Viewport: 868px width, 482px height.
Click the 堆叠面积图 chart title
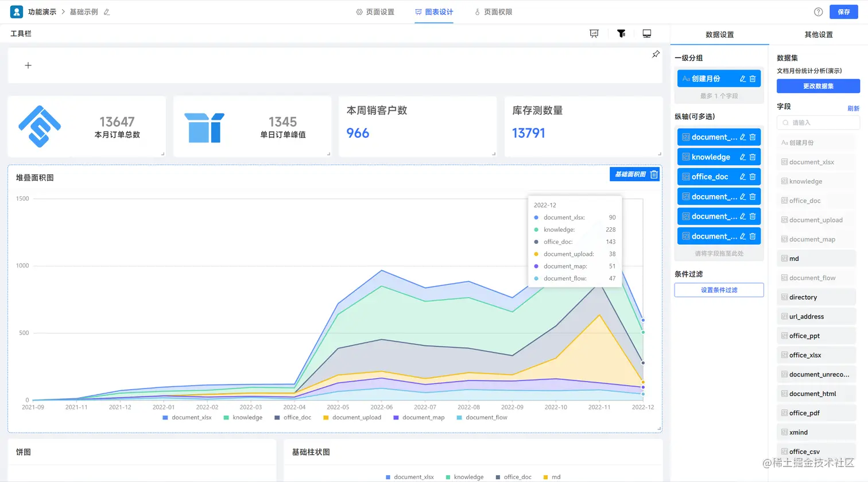point(35,178)
